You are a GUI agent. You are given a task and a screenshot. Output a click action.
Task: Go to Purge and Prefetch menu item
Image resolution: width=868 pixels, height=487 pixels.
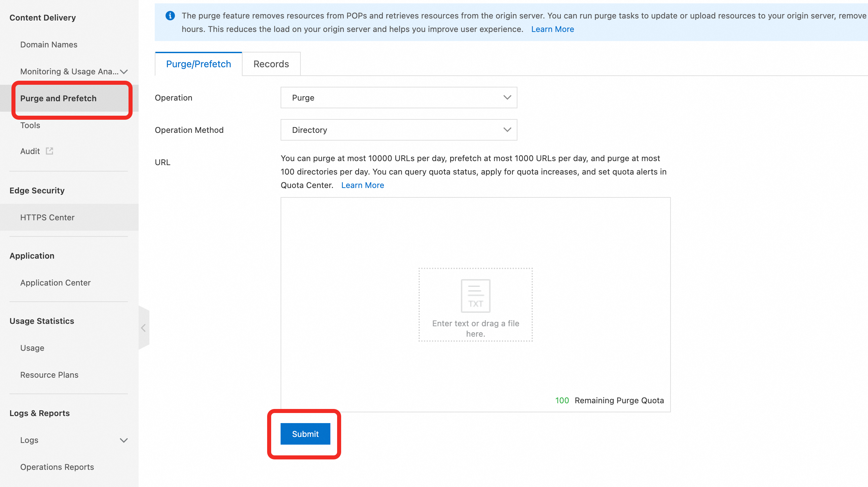click(58, 98)
